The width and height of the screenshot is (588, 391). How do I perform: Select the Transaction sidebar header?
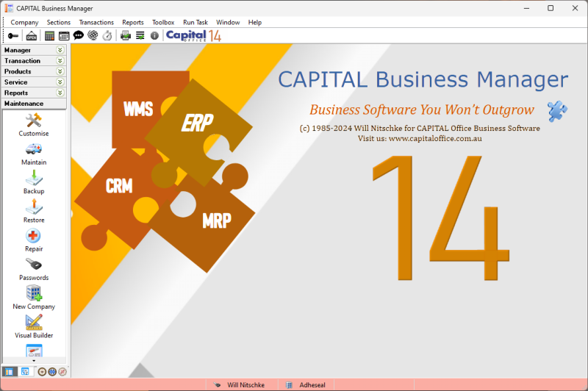coord(34,60)
